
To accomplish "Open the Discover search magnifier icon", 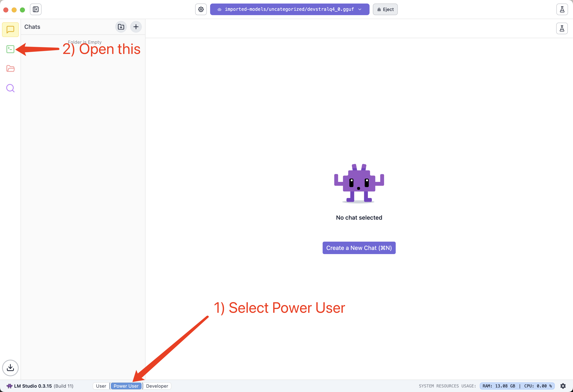I will click(x=10, y=88).
